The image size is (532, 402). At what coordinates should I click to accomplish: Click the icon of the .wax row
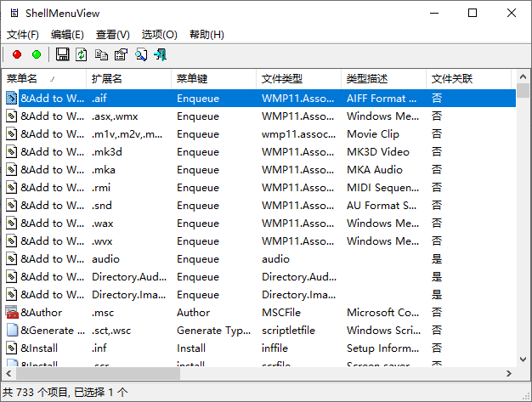click(x=12, y=223)
